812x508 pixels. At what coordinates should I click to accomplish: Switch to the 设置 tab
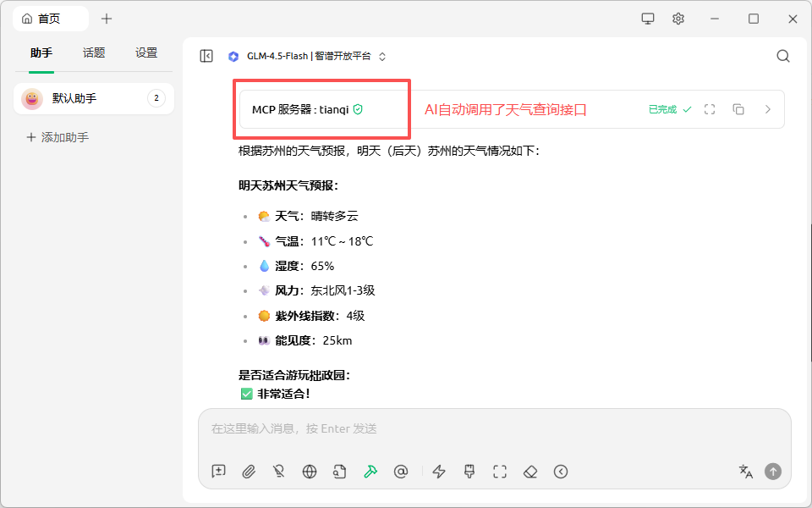tap(145, 52)
